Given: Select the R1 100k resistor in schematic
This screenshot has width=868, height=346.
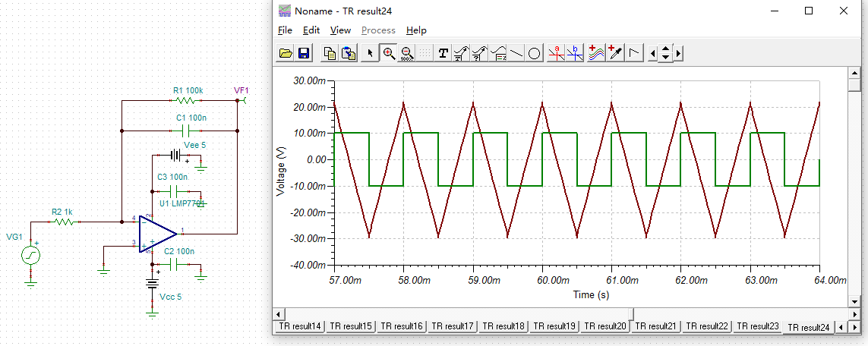Looking at the screenshot, I should point(187,100).
